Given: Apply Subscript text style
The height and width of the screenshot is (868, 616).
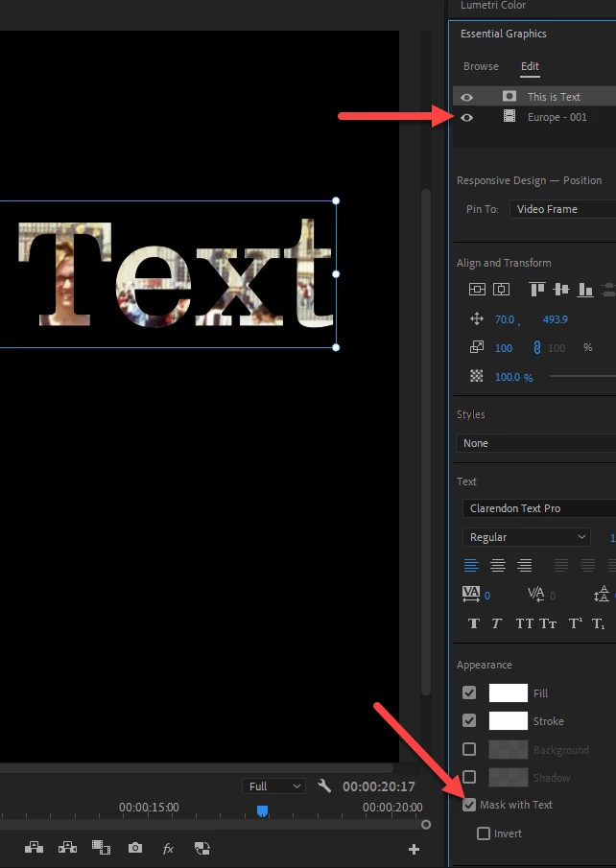Looking at the screenshot, I should (x=599, y=623).
